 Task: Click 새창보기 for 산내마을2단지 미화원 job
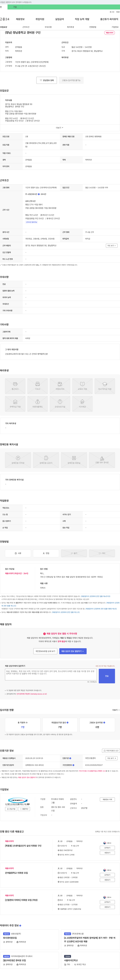click(107, 853)
